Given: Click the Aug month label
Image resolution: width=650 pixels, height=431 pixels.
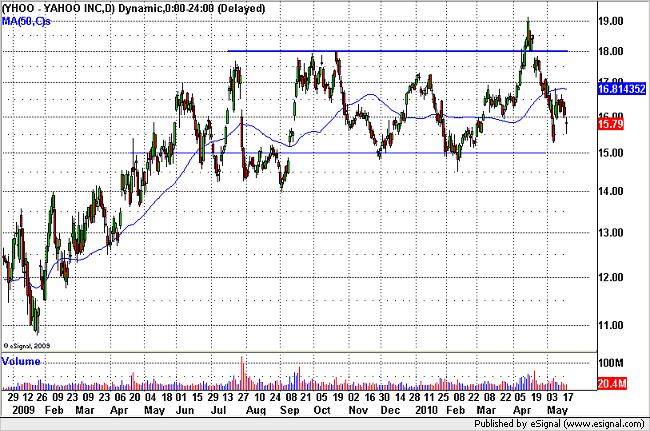Looking at the screenshot, I should tap(256, 410).
